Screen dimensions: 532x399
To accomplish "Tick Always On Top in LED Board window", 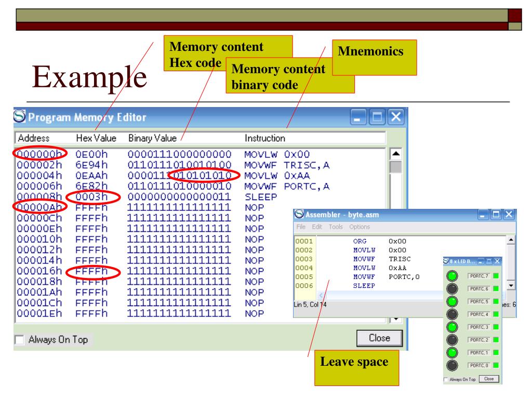I will 446,379.
